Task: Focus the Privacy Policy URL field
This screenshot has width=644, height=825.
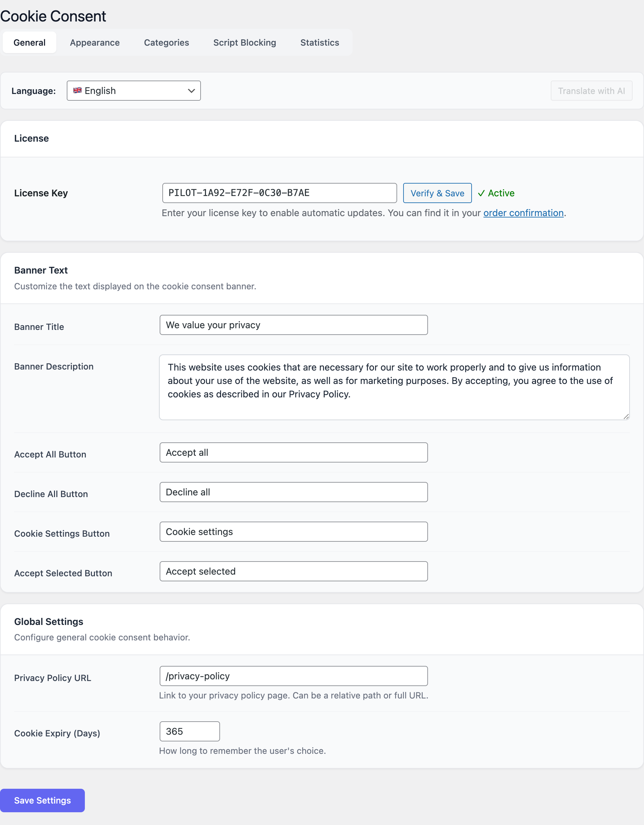Action: (293, 676)
